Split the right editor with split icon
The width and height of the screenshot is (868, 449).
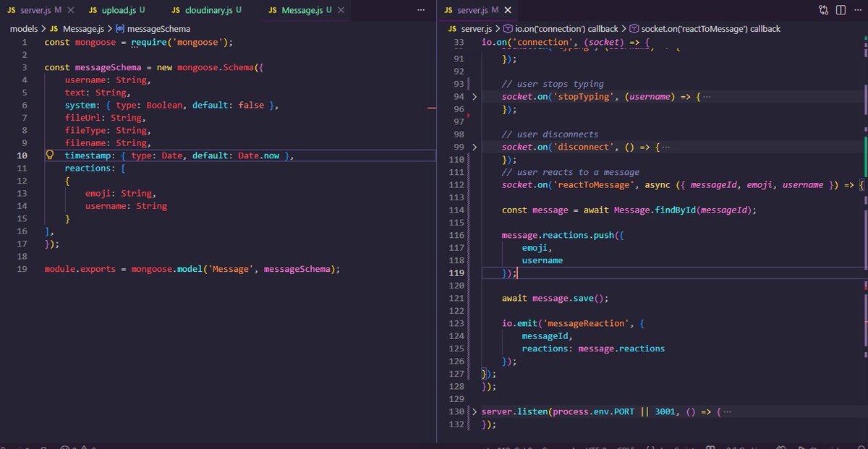(841, 10)
